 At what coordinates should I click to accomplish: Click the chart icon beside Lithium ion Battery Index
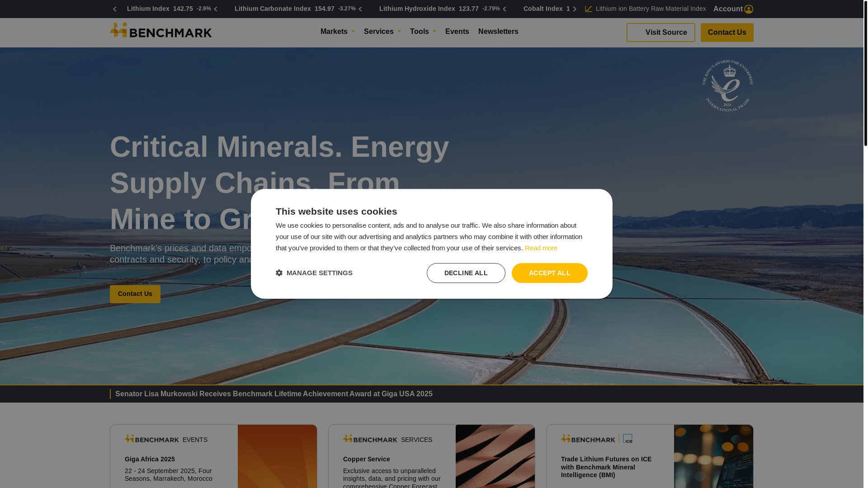tap(589, 9)
